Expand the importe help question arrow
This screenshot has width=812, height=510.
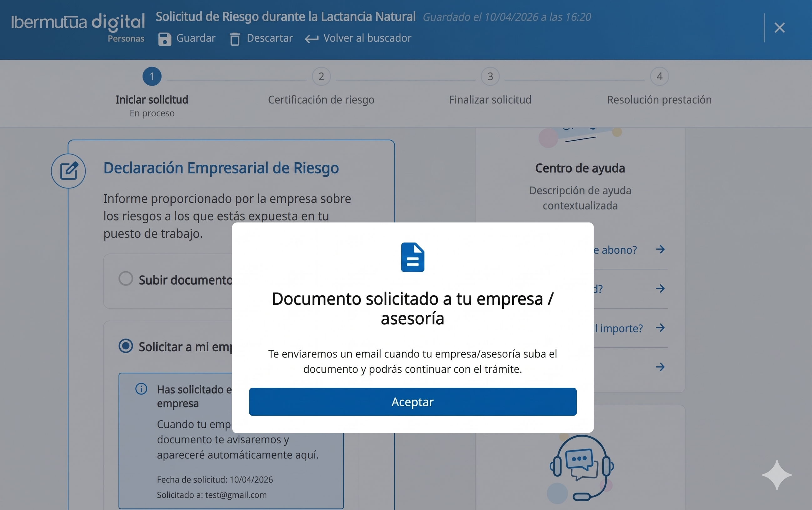tap(660, 327)
